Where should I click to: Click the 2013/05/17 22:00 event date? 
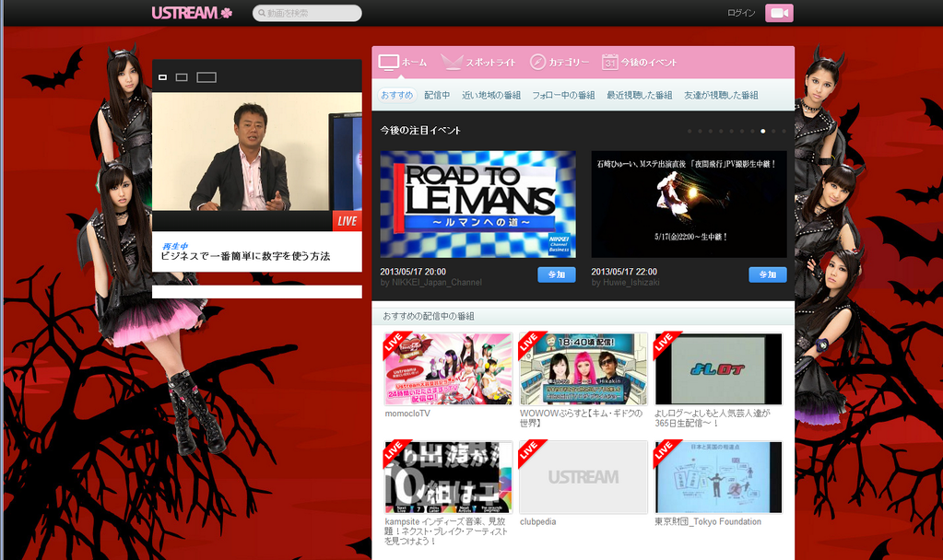(x=624, y=272)
